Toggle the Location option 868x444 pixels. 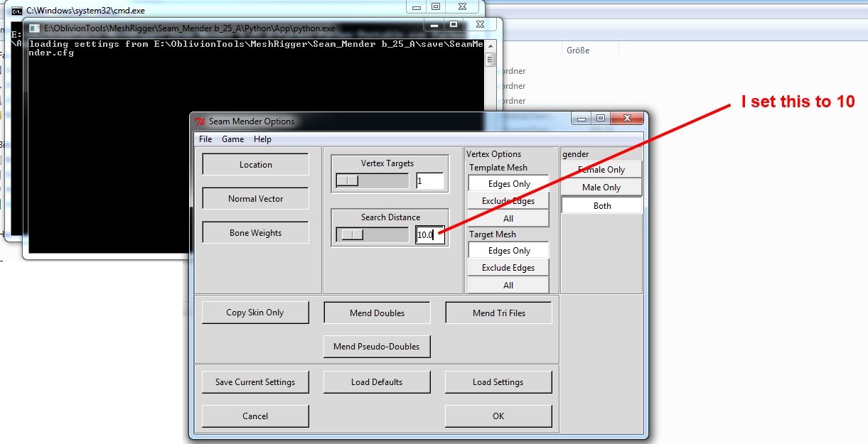pos(256,164)
